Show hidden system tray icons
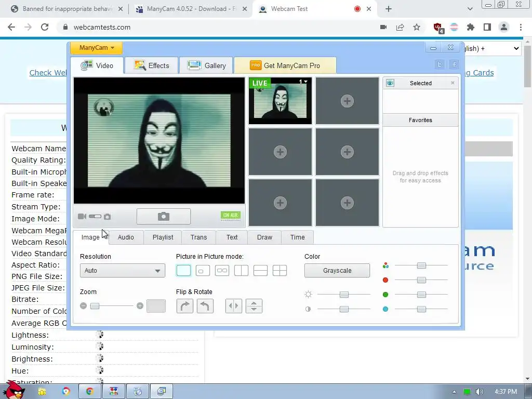 point(454,392)
